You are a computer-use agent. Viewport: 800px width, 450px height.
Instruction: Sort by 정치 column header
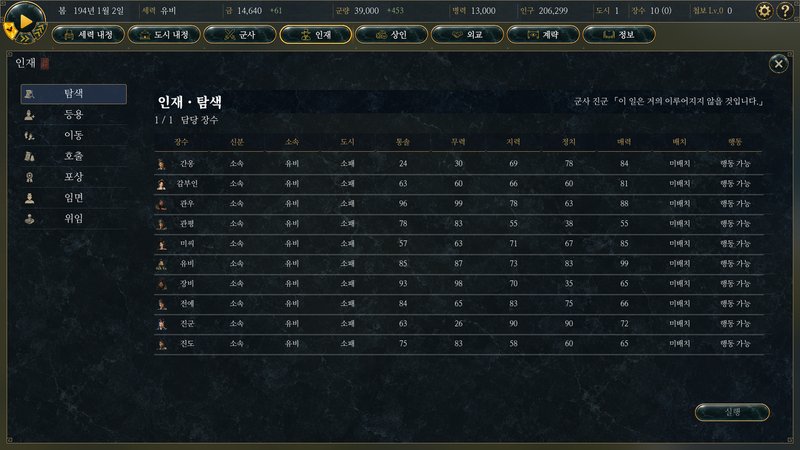(x=569, y=142)
